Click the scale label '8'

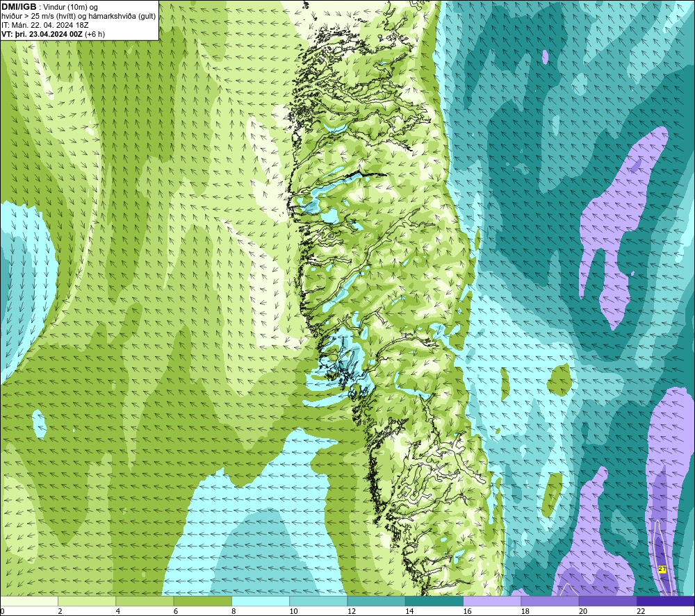234,611
